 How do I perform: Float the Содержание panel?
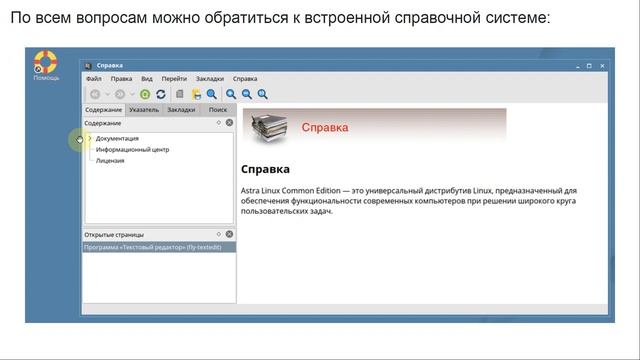(219, 122)
